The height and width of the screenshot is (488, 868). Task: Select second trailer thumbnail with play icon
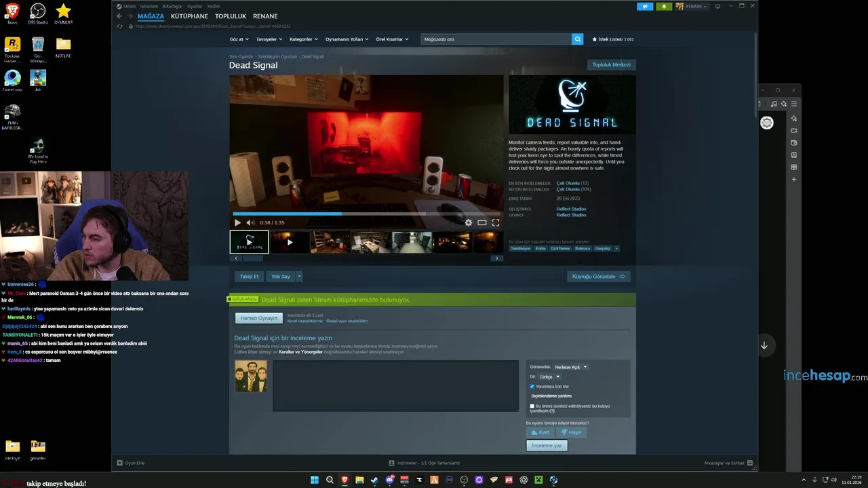click(x=290, y=242)
